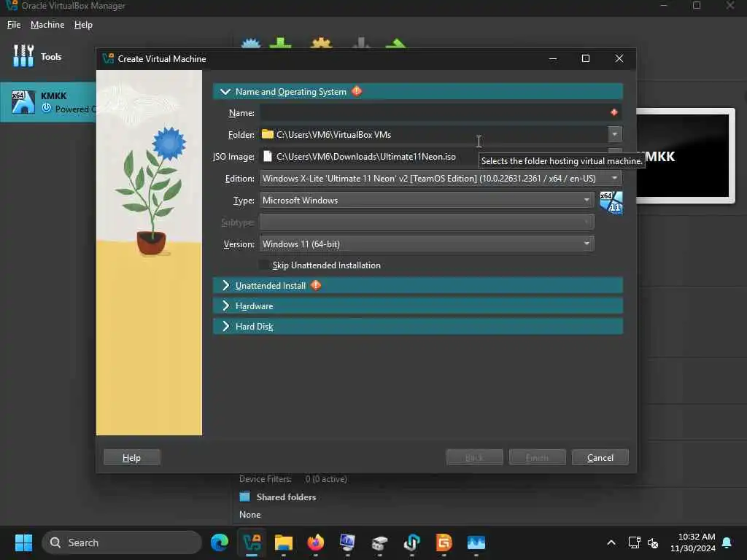The height and width of the screenshot is (560, 747).
Task: Collapse the Name and Operating System section
Action: (x=225, y=91)
